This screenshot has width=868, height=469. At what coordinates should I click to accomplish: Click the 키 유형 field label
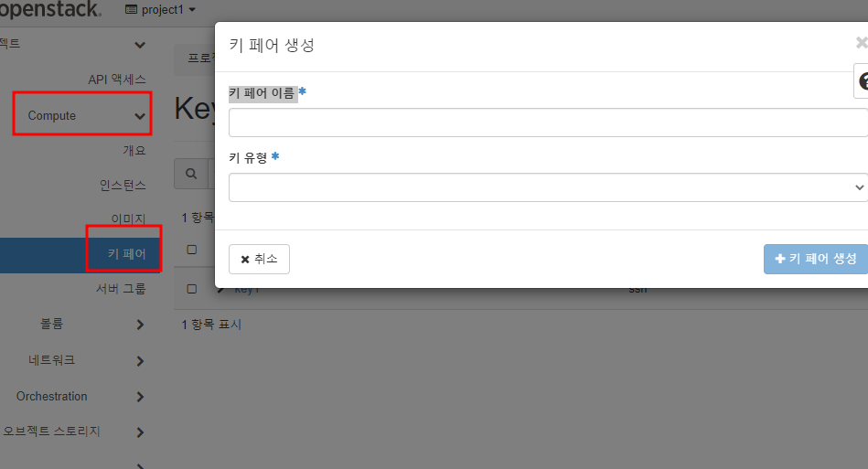pos(248,158)
